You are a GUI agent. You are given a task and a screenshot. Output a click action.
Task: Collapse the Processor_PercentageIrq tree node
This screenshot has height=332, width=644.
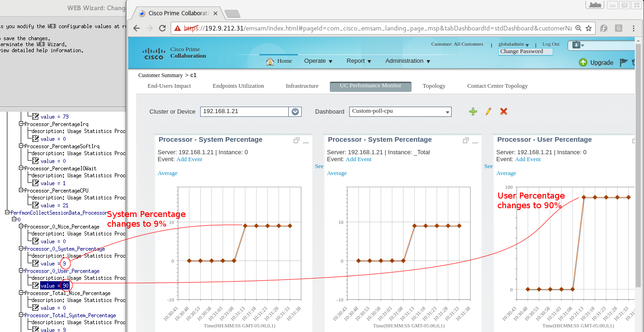click(x=21, y=124)
